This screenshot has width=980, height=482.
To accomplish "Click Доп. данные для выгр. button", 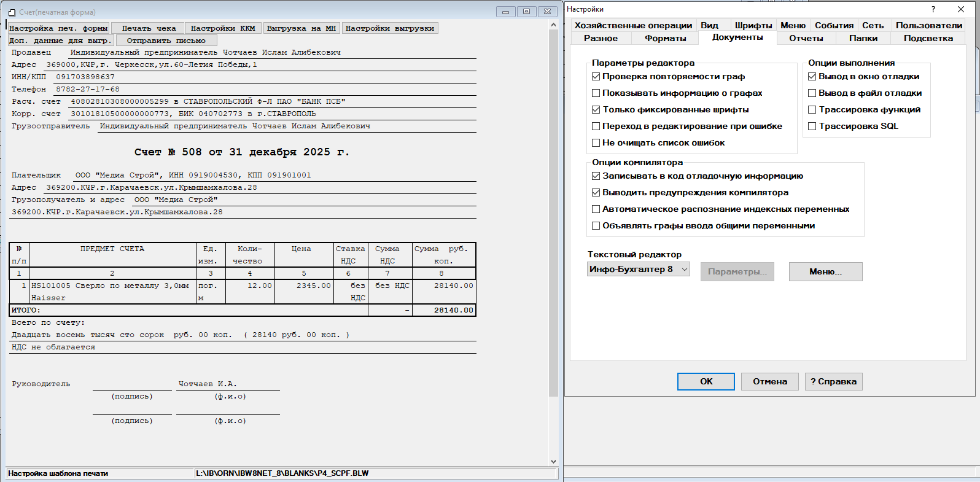I will tap(61, 41).
